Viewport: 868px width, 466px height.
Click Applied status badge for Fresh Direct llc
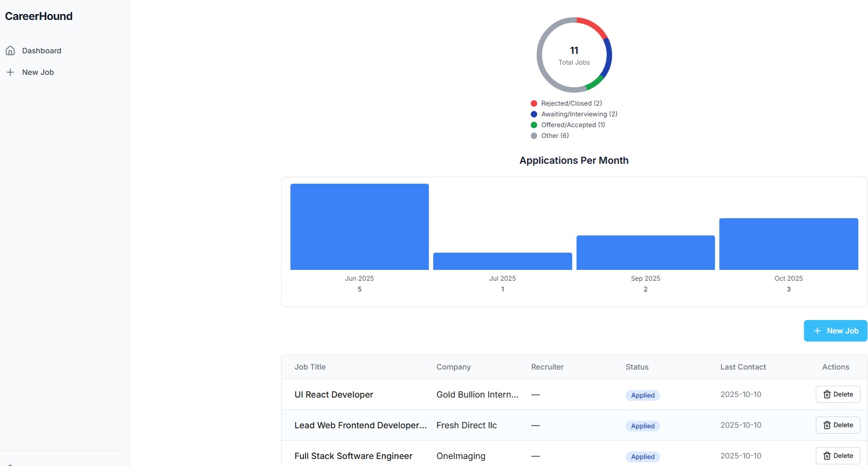tap(643, 426)
